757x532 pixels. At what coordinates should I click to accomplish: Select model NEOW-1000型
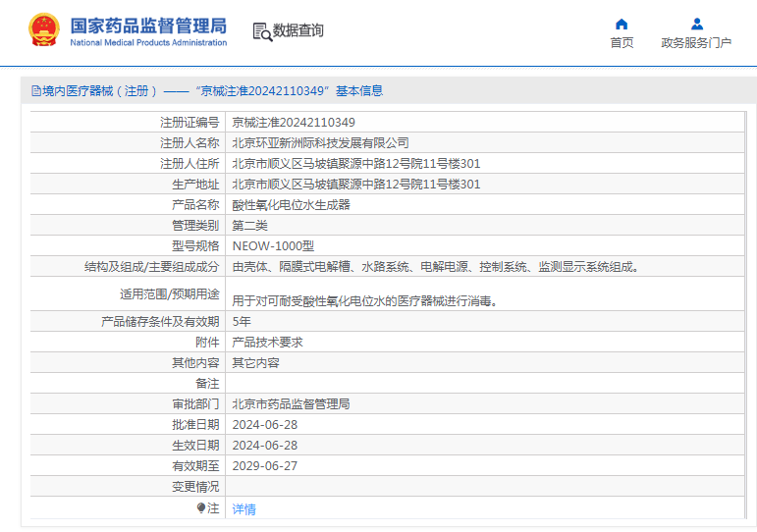coord(273,246)
